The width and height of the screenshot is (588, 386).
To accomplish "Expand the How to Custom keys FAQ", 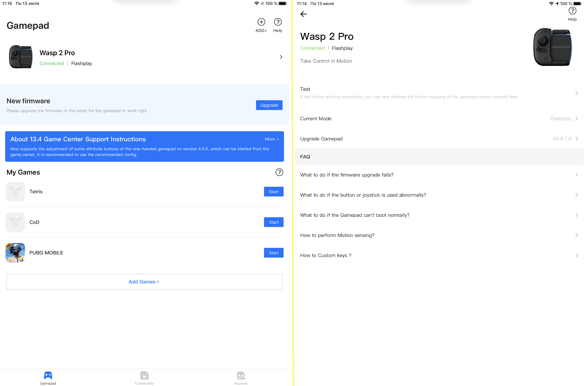I will 439,255.
